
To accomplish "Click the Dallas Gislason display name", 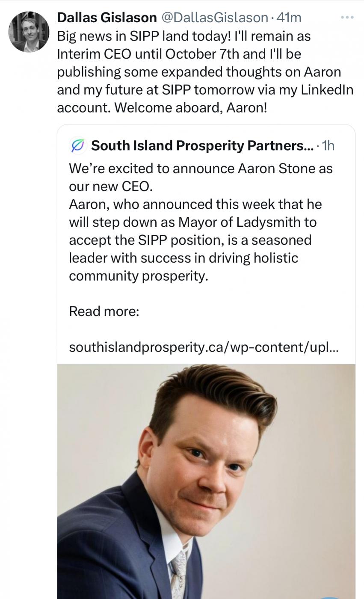I will pyautogui.click(x=107, y=18).
